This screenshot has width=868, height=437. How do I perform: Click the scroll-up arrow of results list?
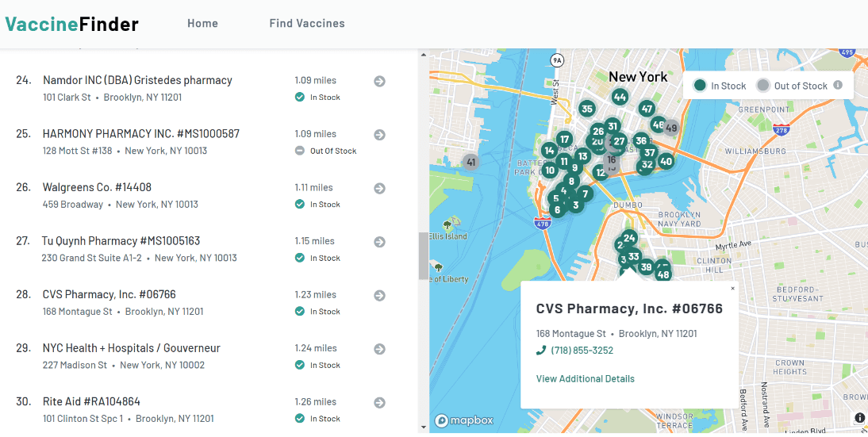(424, 55)
